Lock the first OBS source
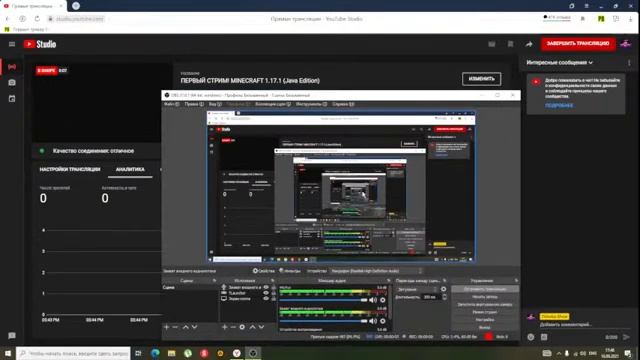Screen dimensions: 640x360 pyautogui.click(x=273, y=287)
